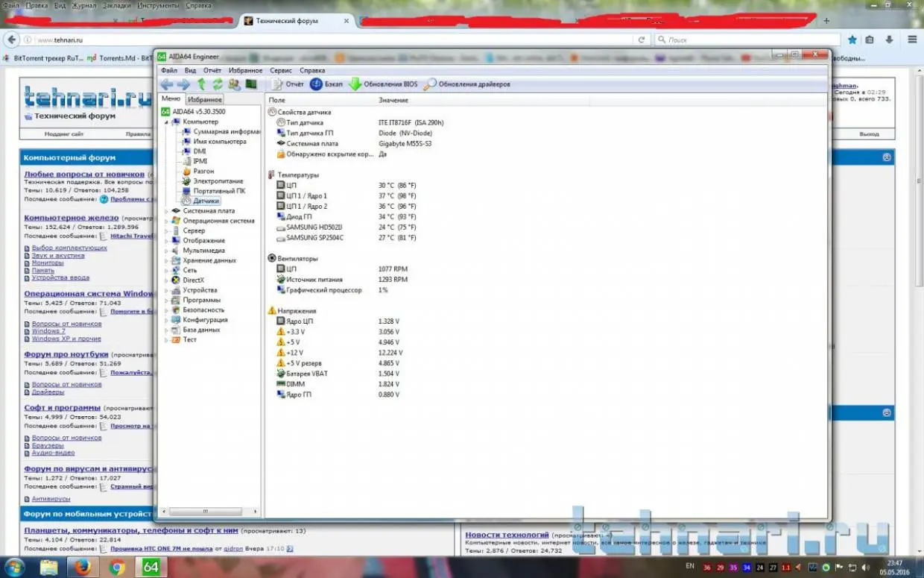The image size is (924, 578).
Task: Expand the Хранение данных tree node
Action: (x=167, y=260)
